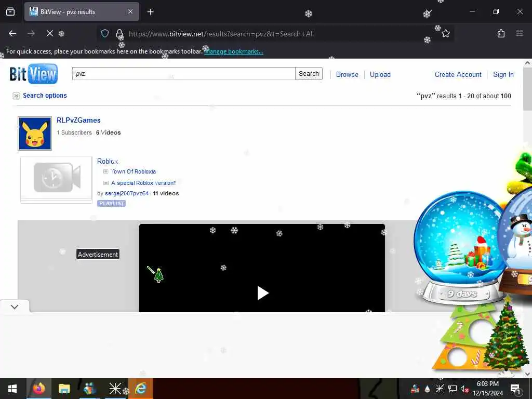Play the advertisement video
This screenshot has width=532, height=399.
click(262, 293)
